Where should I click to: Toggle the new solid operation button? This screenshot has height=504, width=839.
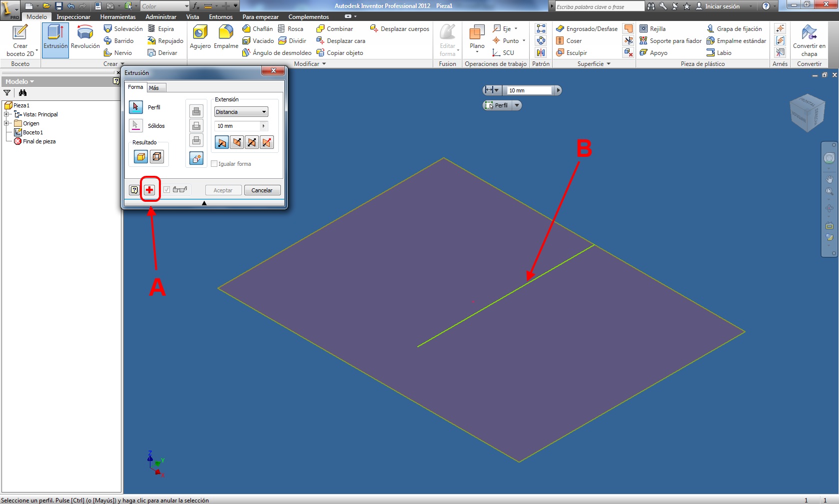coord(196,159)
